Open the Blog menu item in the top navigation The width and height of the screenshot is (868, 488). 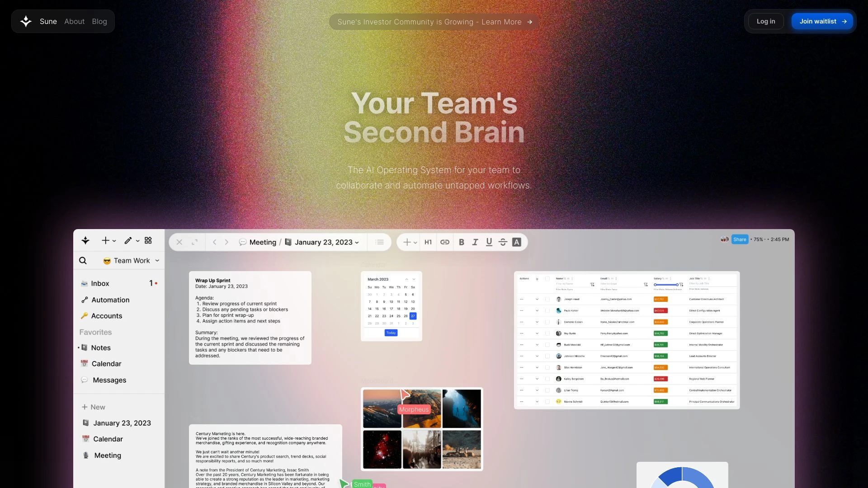click(99, 21)
